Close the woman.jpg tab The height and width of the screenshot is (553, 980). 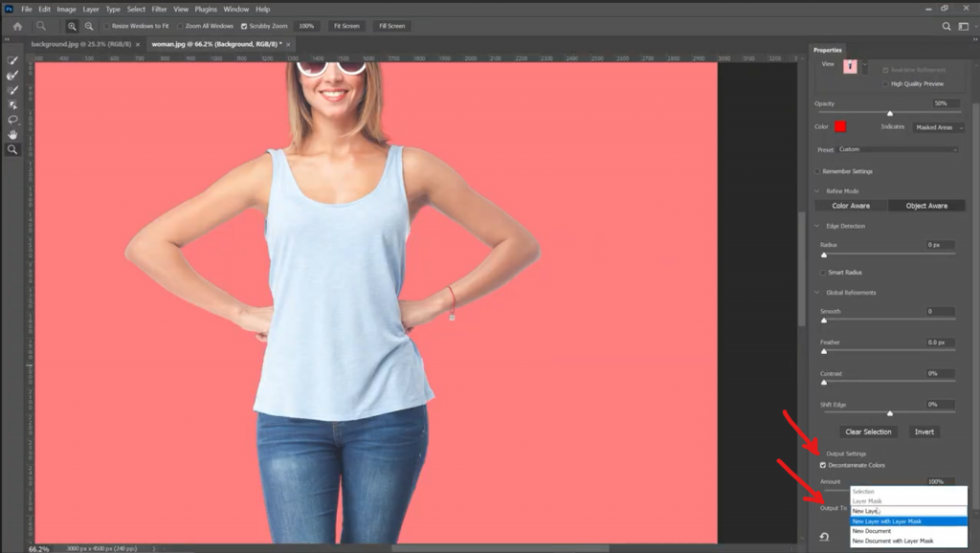click(x=289, y=44)
